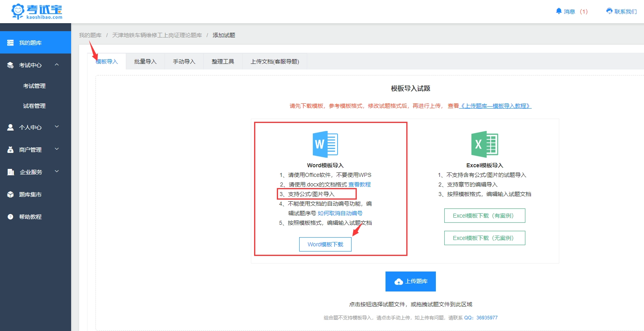Screen dimensions: 644x331
Task: Download Excel template with examples
Action: pos(484,216)
